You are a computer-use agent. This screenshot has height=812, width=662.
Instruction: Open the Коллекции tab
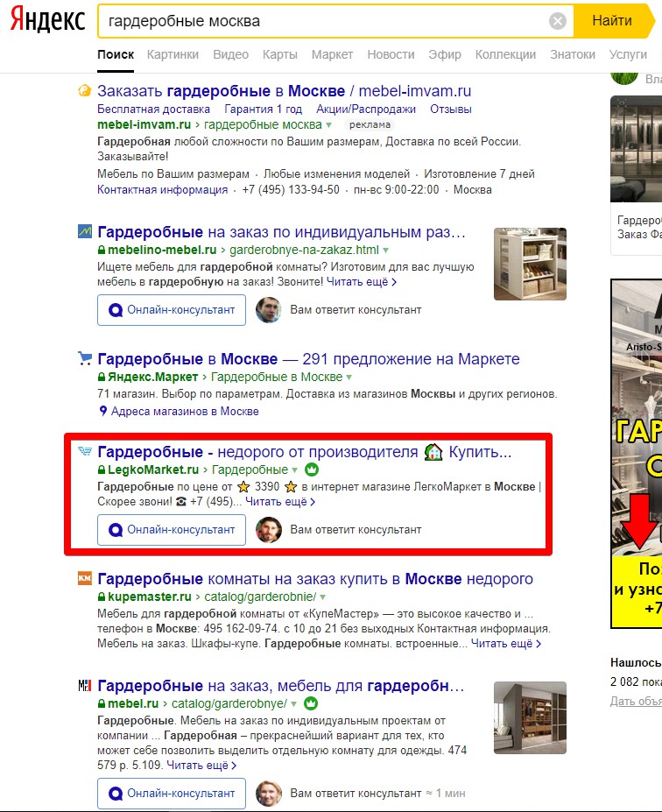tap(505, 54)
